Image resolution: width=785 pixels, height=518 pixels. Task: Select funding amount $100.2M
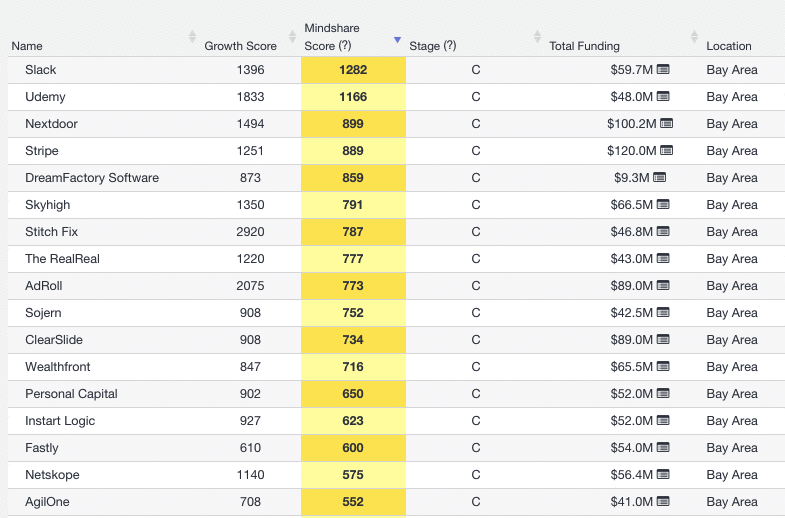(631, 124)
